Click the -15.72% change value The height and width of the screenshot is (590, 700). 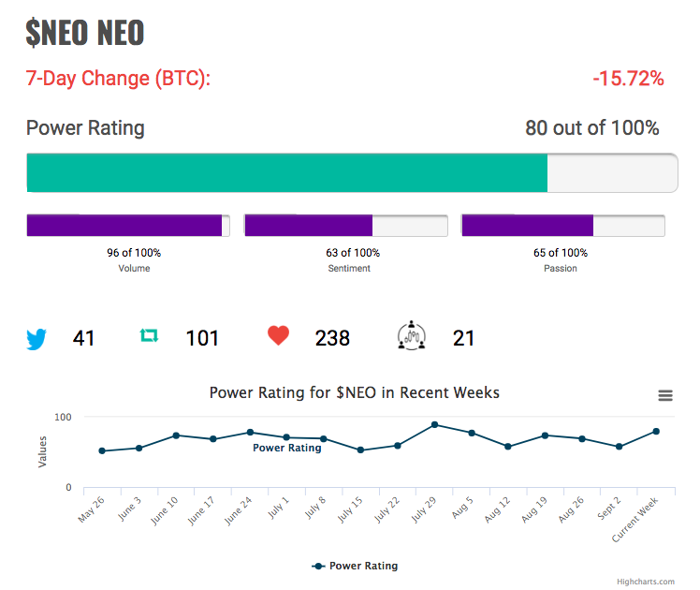pos(628,78)
